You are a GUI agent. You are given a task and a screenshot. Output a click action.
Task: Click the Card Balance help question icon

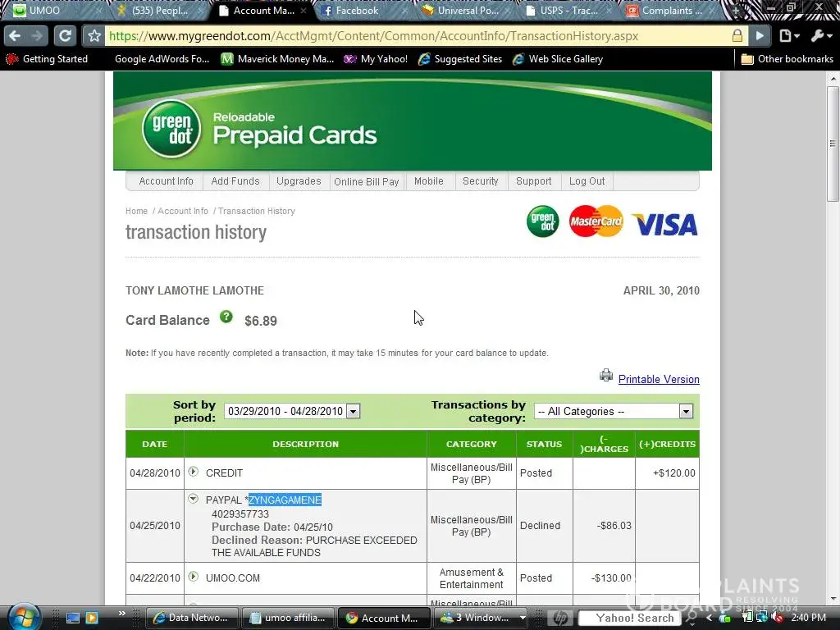click(226, 317)
